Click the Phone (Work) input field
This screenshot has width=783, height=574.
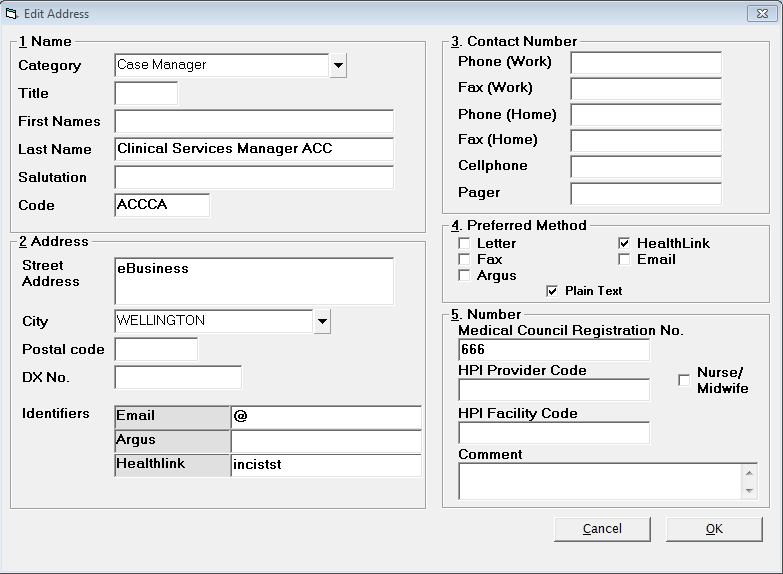(646, 63)
